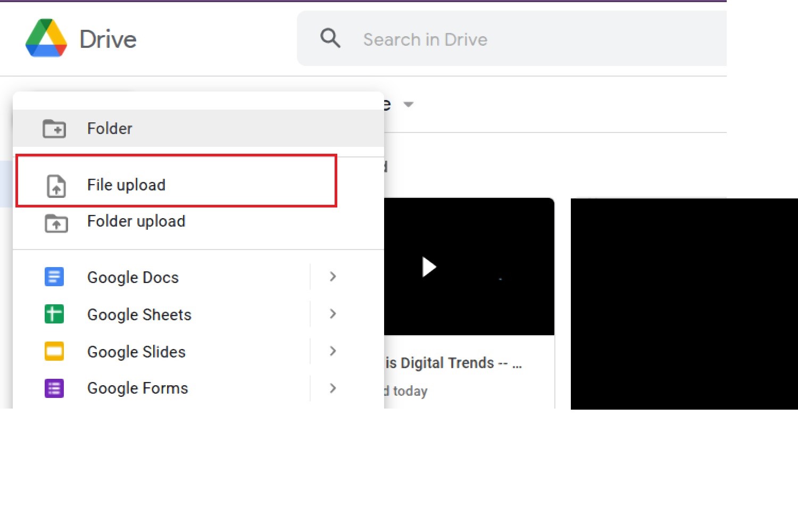Image resolution: width=798 pixels, height=532 pixels.
Task: Open the My Drive dropdown arrow
Action: pos(409,104)
